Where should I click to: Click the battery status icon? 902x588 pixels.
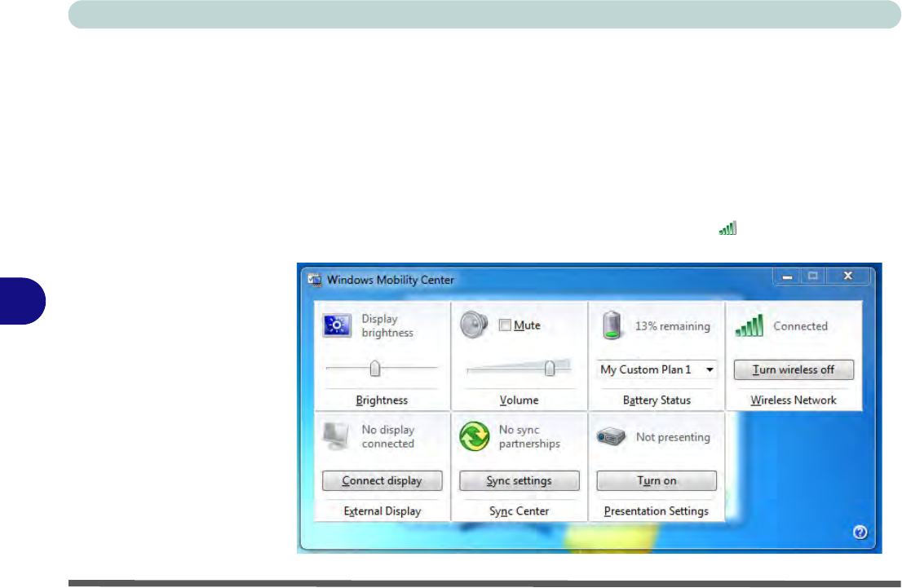(612, 325)
